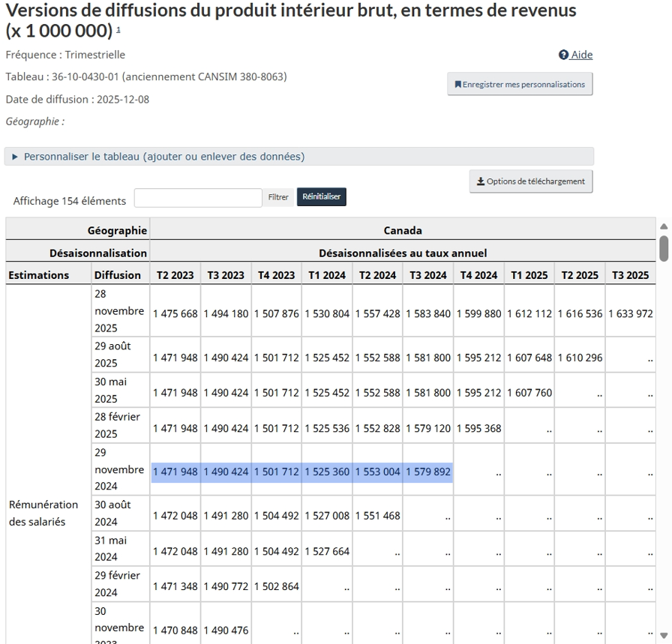The image size is (672, 644).
Task: Click the Diffusion column header
Action: (118, 275)
